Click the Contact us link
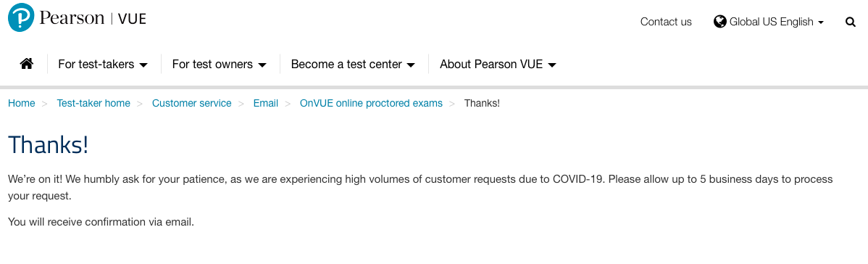Screen dimensions: 868x264 coord(666,22)
